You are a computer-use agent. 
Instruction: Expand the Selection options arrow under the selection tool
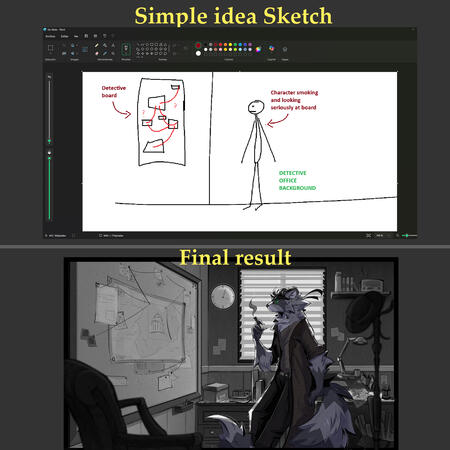(50, 53)
